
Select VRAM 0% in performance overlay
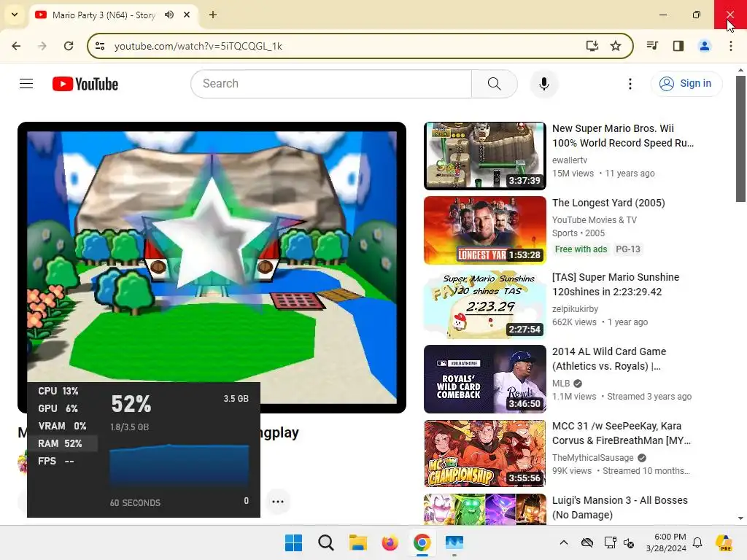[63, 426]
